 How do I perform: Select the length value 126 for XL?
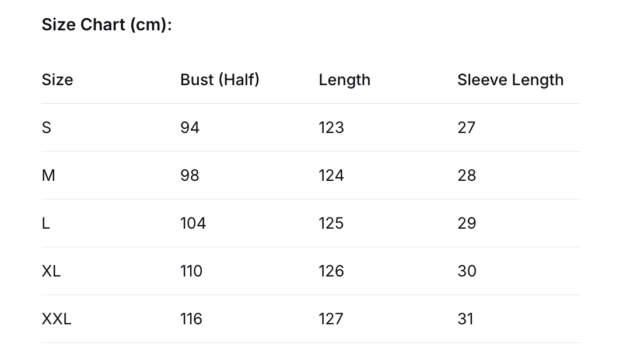331,271
